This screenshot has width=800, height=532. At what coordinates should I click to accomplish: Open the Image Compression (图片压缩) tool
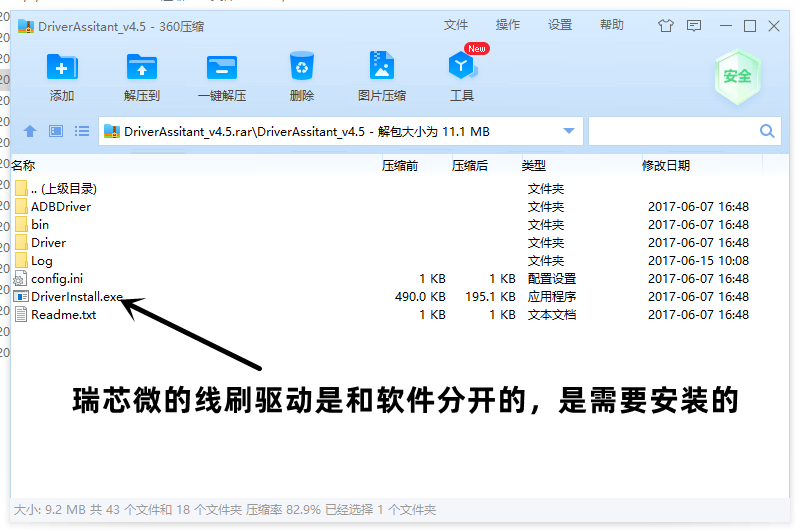[381, 68]
